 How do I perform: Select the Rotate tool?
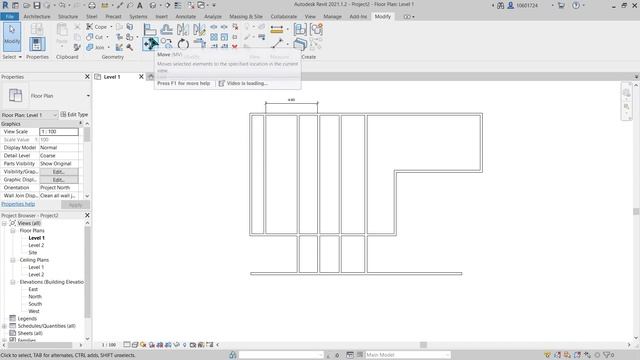[183, 43]
